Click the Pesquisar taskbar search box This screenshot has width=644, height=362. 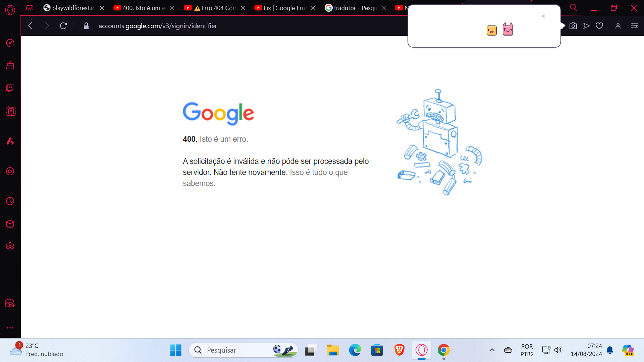[244, 350]
